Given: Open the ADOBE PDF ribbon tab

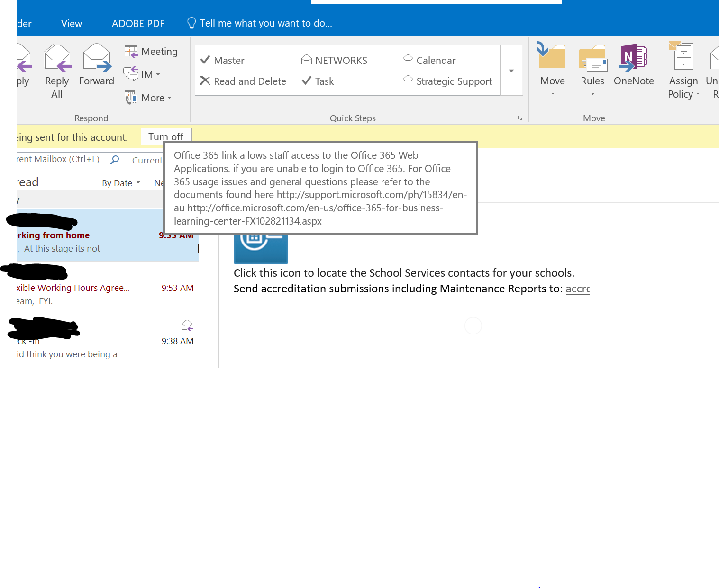Looking at the screenshot, I should click(x=138, y=23).
